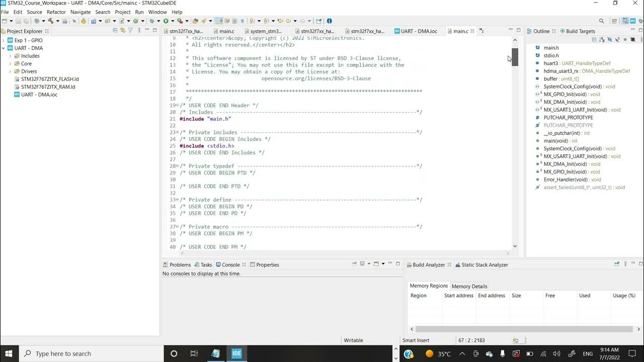Open the Project menu
This screenshot has height=362, width=644.
coord(123,12)
